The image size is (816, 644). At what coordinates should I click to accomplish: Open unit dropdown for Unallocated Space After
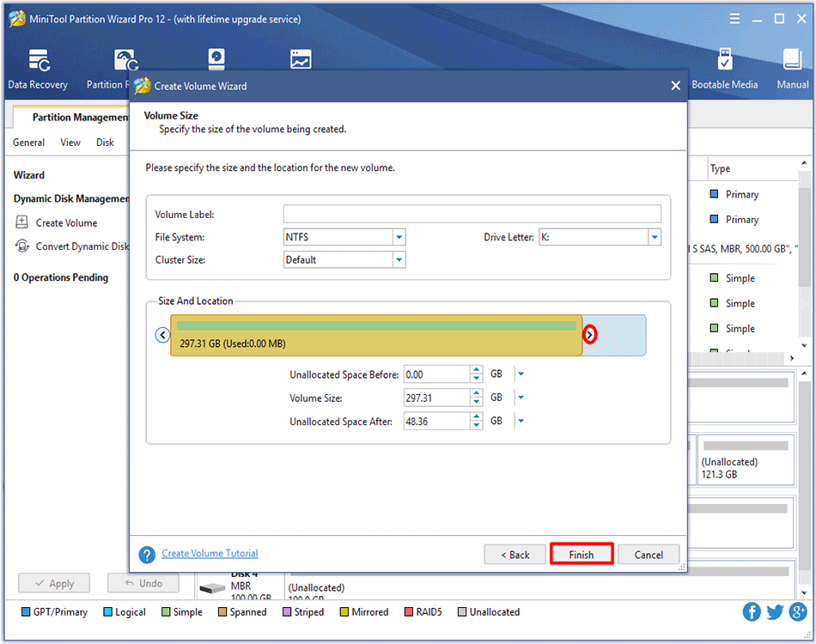point(521,421)
